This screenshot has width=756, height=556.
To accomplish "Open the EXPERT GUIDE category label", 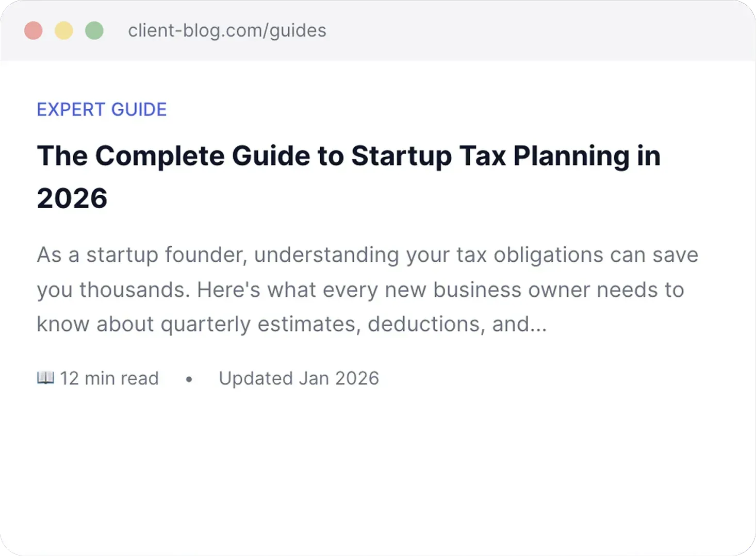I will click(102, 110).
